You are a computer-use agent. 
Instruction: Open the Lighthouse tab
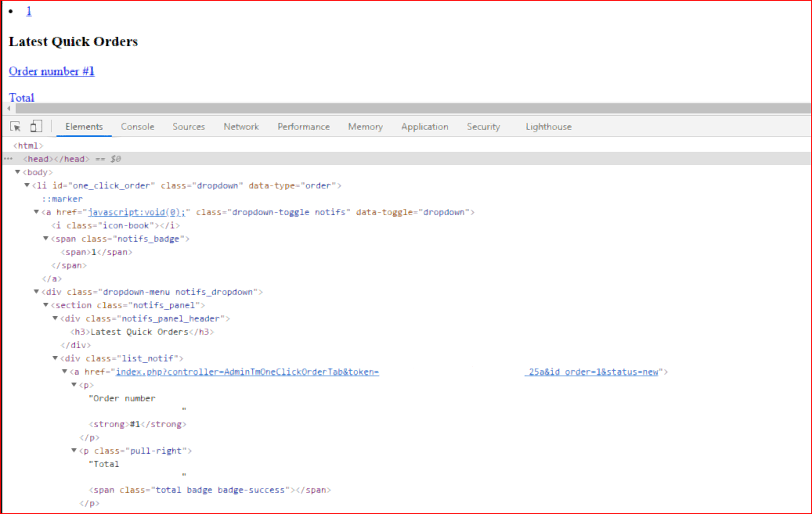pyautogui.click(x=548, y=127)
